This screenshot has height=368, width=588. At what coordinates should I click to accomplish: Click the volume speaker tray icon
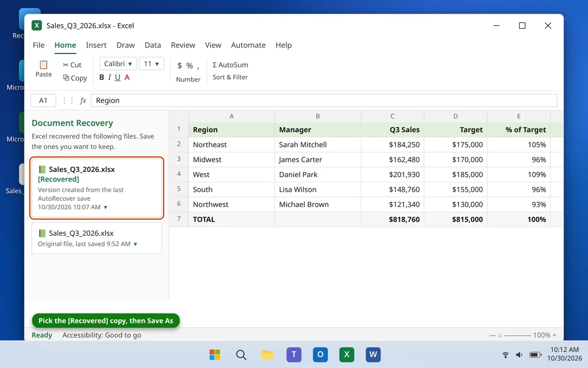pos(519,355)
